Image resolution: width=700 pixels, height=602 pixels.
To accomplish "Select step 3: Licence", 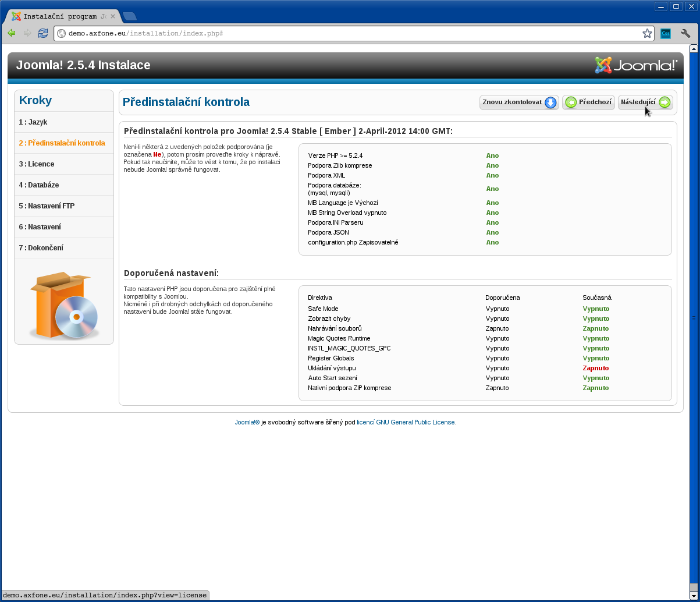I will (37, 164).
